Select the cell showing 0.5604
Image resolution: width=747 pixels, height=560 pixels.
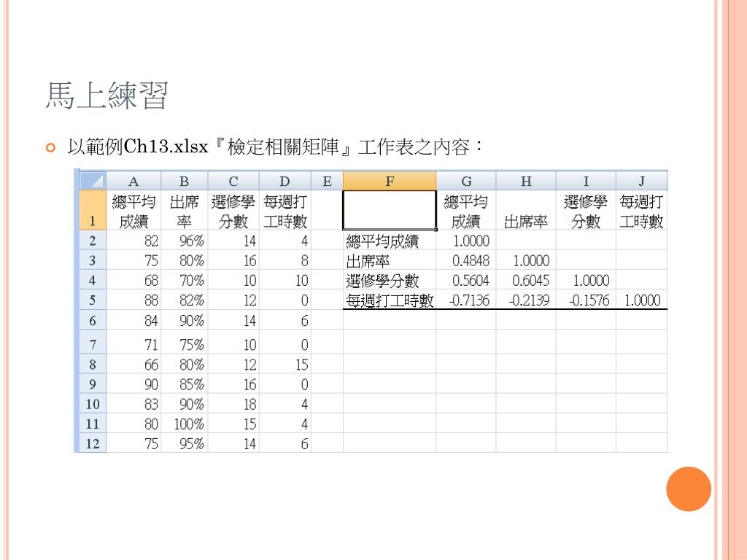click(x=466, y=280)
